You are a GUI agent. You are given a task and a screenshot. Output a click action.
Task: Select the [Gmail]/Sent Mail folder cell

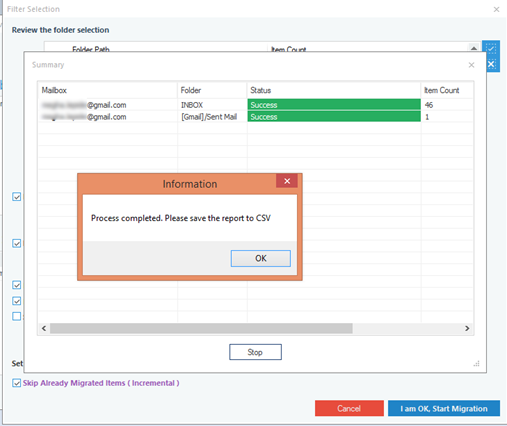click(212, 117)
